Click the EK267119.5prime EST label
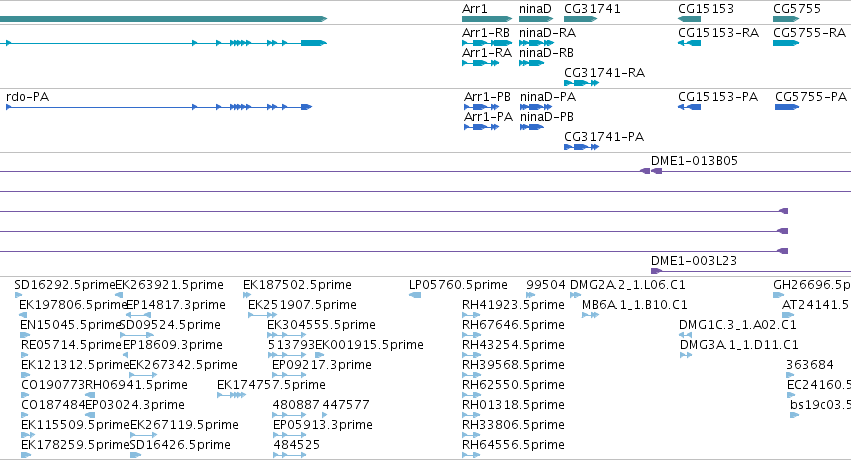Image resolution: width=851 pixels, height=460 pixels. [x=184, y=425]
